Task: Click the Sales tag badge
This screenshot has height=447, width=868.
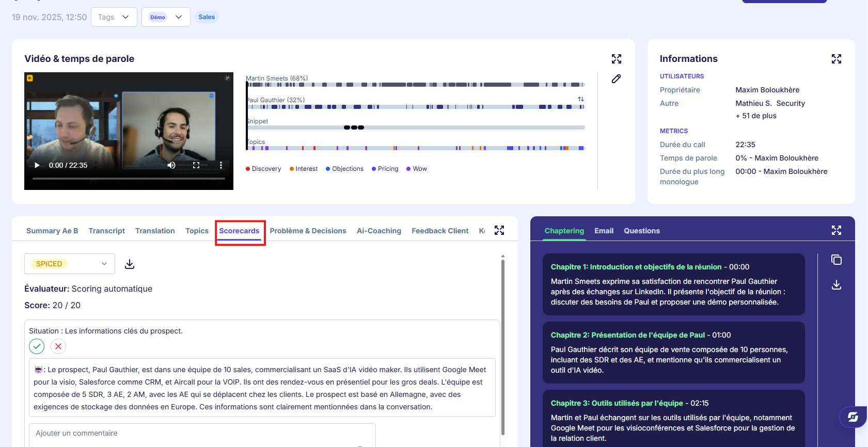Action: tap(207, 17)
